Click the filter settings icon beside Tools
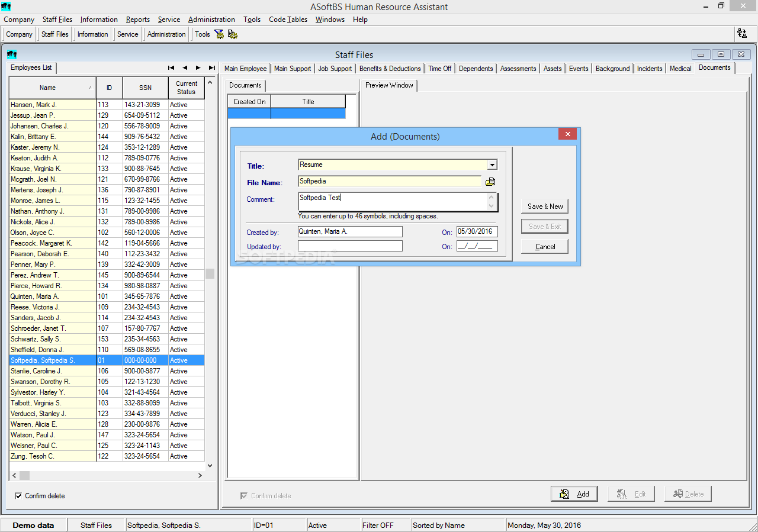Screen dimensions: 758x532 219,34
